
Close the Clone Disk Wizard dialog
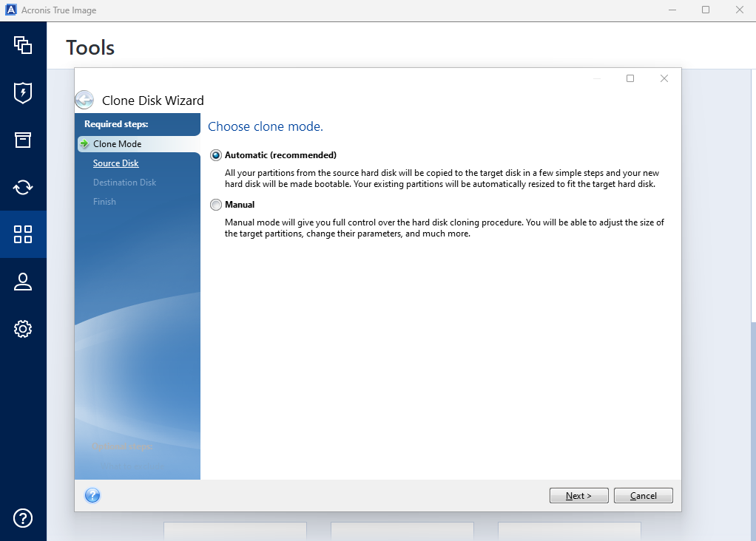pos(664,78)
